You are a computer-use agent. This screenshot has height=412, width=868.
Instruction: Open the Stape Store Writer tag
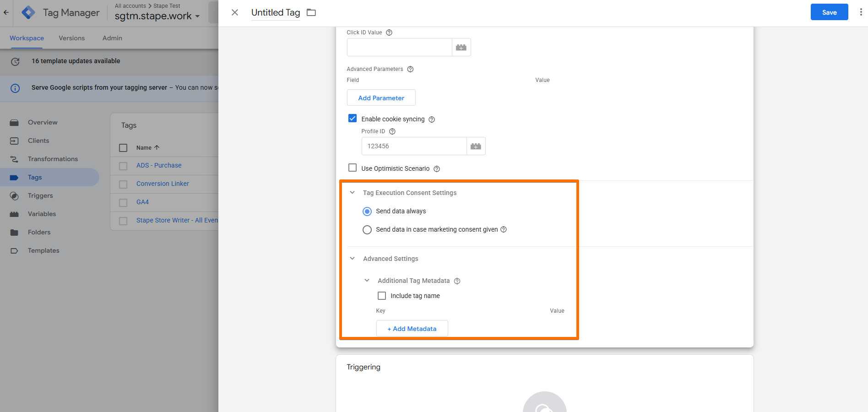177,220
